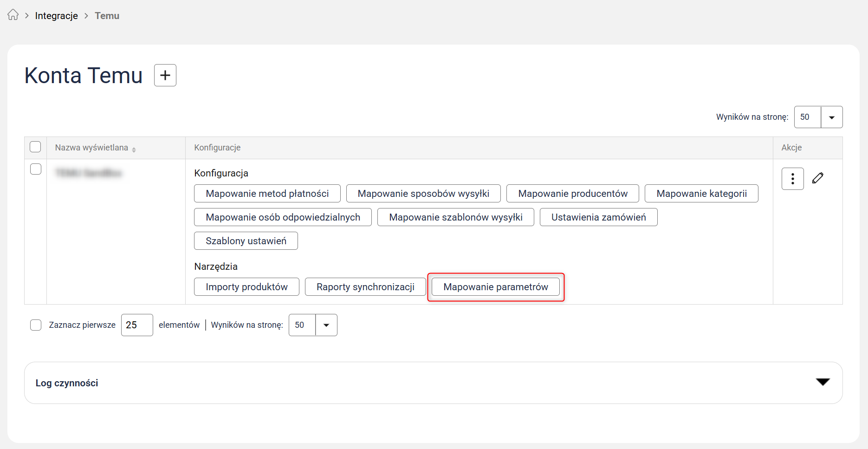Open top Wyników na stronę dropdown
Viewport: 868px width, 449px height.
(831, 117)
